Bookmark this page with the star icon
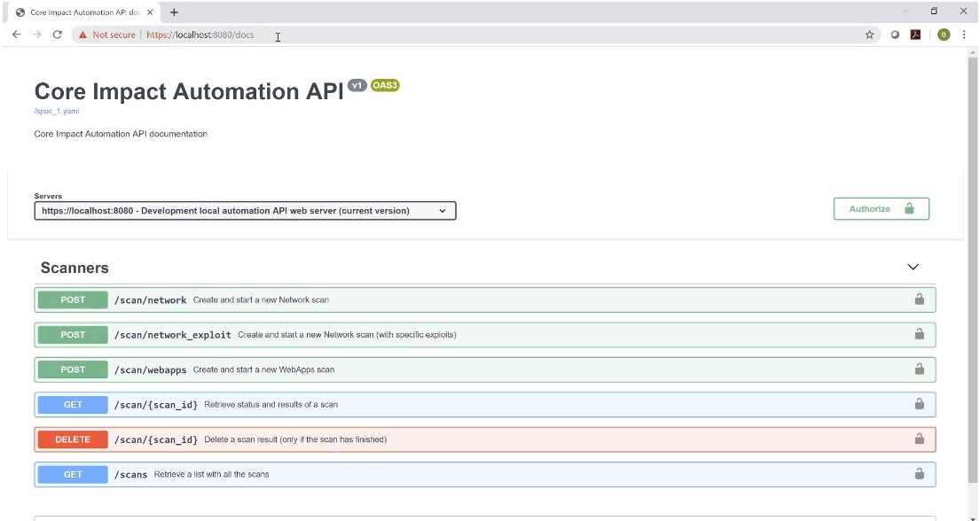The width and height of the screenshot is (980, 521). (869, 35)
